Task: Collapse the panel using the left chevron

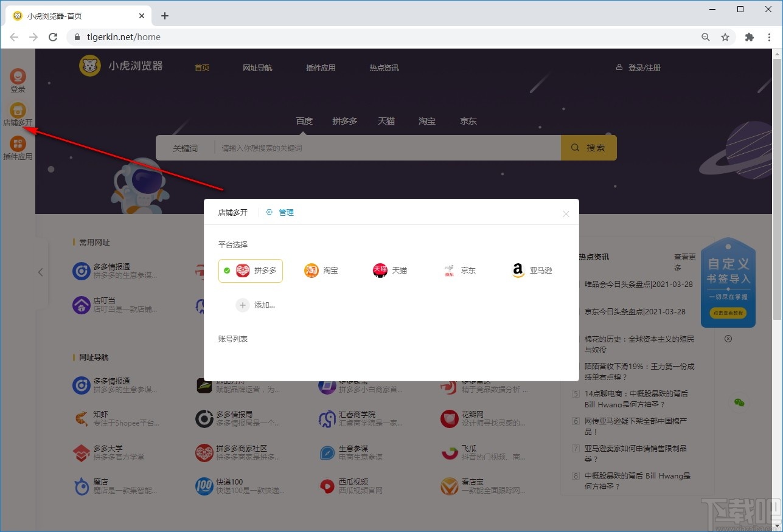Action: coord(41,272)
